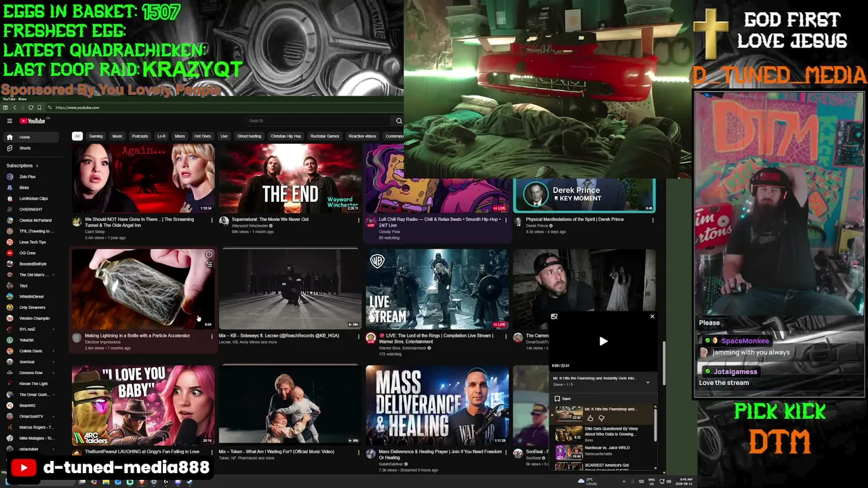Reload the page with the refresh icon

(x=31, y=108)
